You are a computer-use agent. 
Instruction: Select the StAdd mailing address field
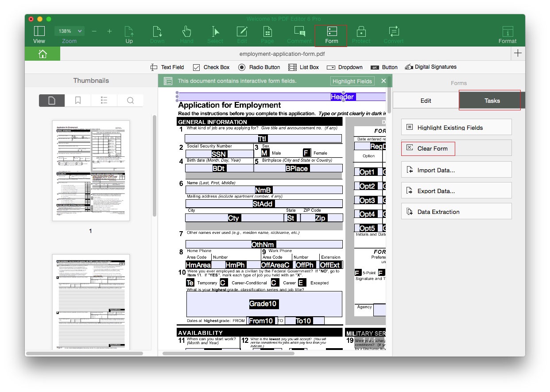[263, 204]
